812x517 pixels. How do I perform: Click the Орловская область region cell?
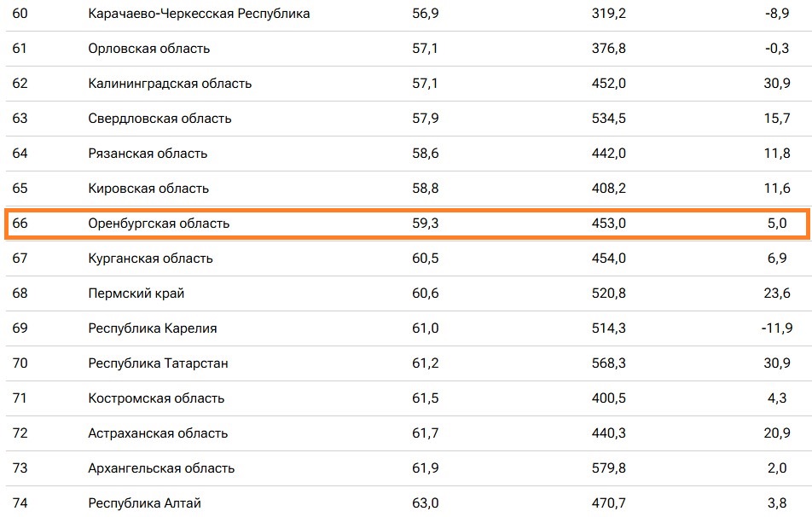tap(148, 49)
